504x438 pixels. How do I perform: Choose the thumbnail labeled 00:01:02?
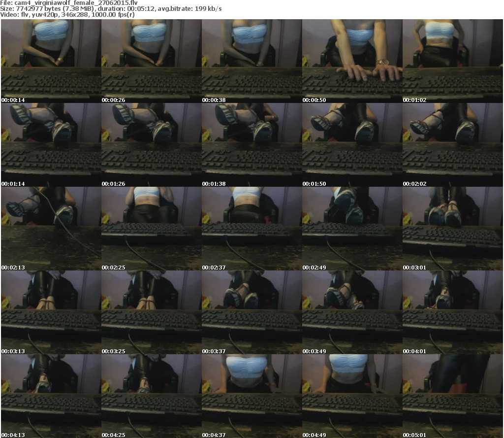click(x=453, y=61)
